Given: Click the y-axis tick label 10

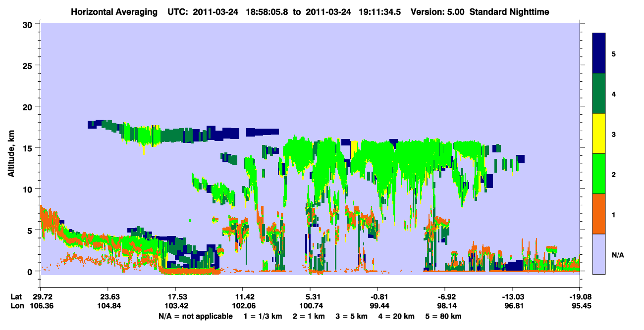Looking at the screenshot, I should tap(29, 189).
